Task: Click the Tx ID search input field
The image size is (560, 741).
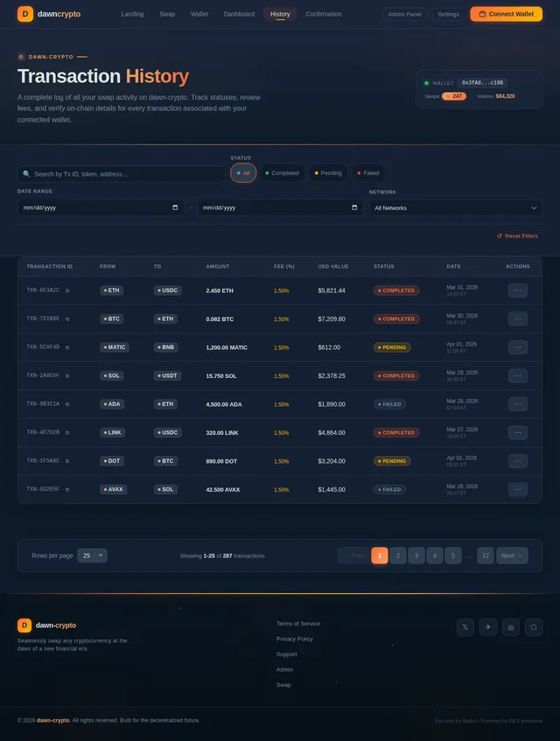Action: (122, 174)
